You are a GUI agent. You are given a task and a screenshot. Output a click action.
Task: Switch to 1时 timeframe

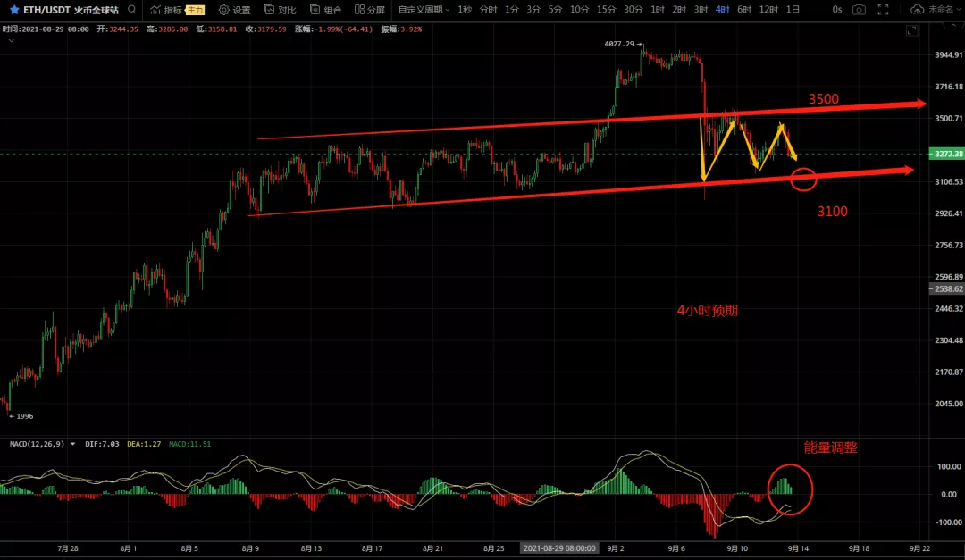coord(658,10)
